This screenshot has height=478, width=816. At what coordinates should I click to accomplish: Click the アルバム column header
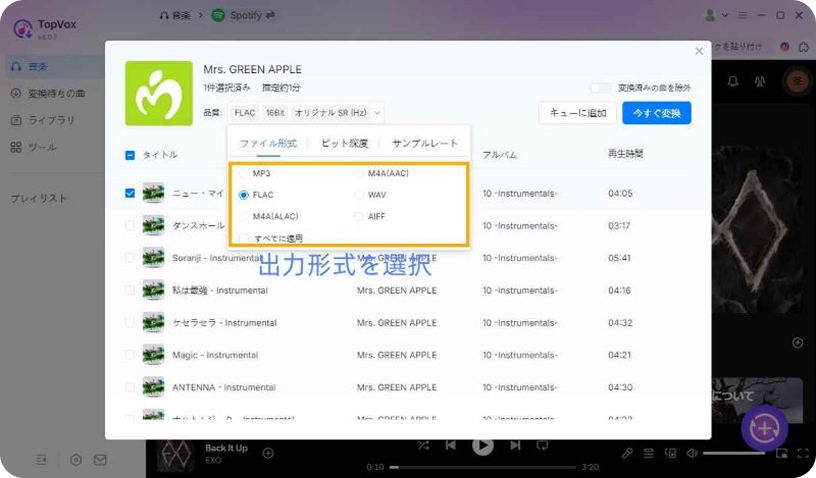(500, 155)
